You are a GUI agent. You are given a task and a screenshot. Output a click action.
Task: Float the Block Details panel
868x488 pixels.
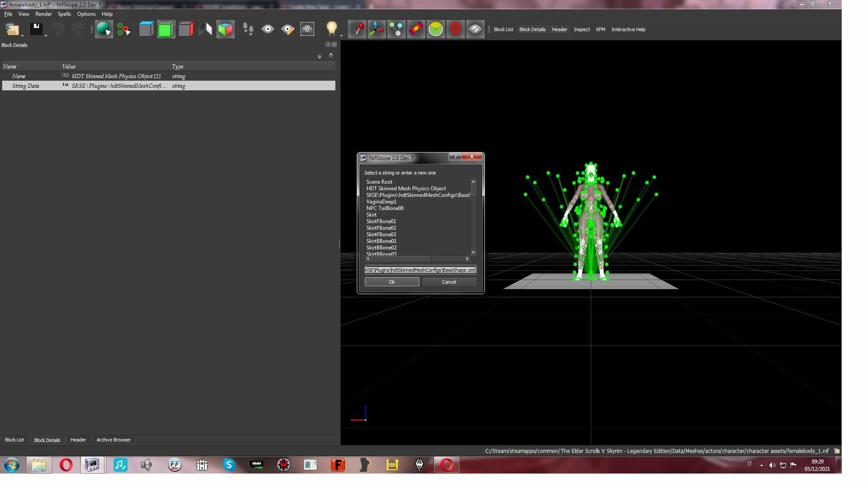pyautogui.click(x=328, y=45)
